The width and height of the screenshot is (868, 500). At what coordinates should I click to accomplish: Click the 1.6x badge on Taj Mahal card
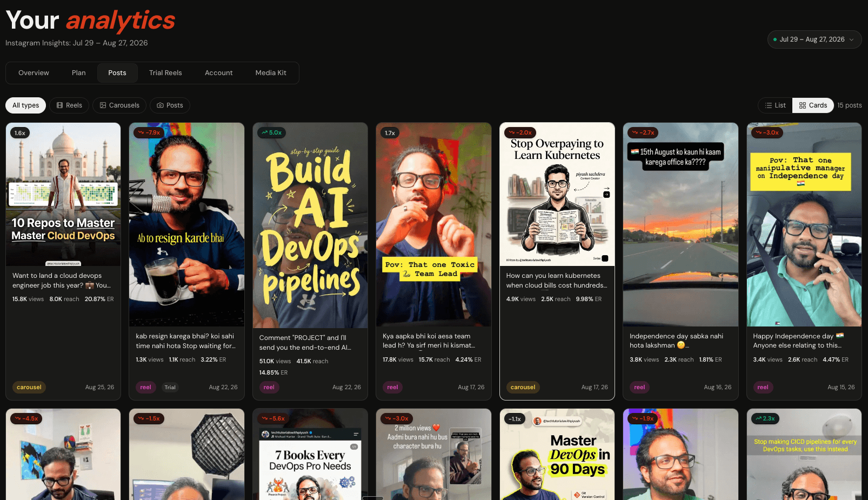tap(20, 133)
